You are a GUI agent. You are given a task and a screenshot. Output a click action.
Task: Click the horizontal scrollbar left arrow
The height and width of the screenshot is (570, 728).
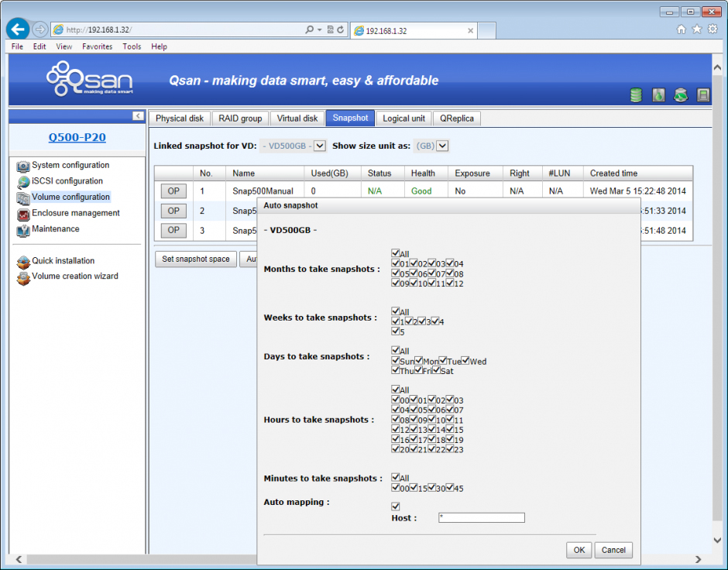coord(19,559)
